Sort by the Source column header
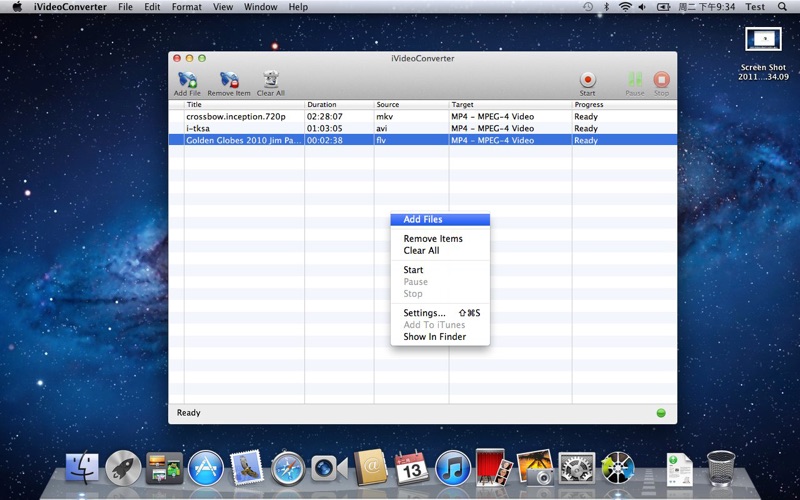The width and height of the screenshot is (800, 500). (x=411, y=105)
